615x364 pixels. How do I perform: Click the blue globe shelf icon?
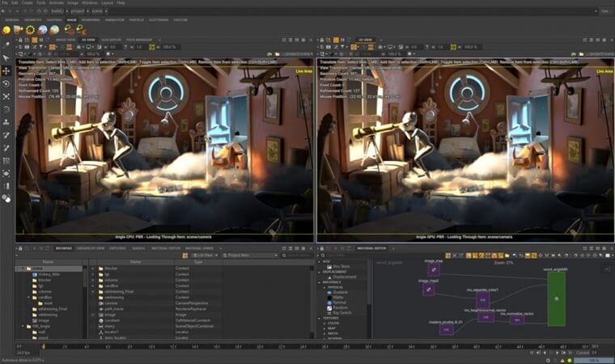(42, 30)
